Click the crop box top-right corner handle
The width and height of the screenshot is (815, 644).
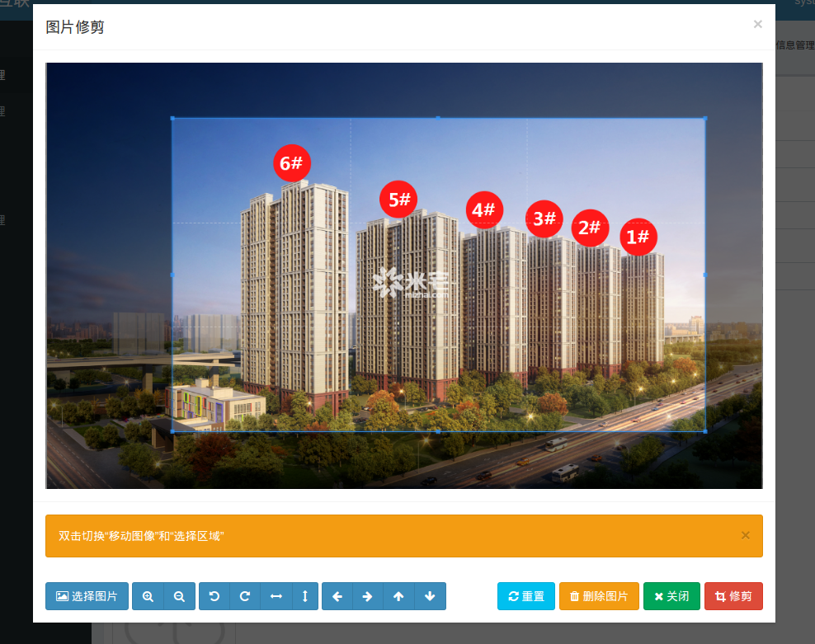(x=705, y=118)
